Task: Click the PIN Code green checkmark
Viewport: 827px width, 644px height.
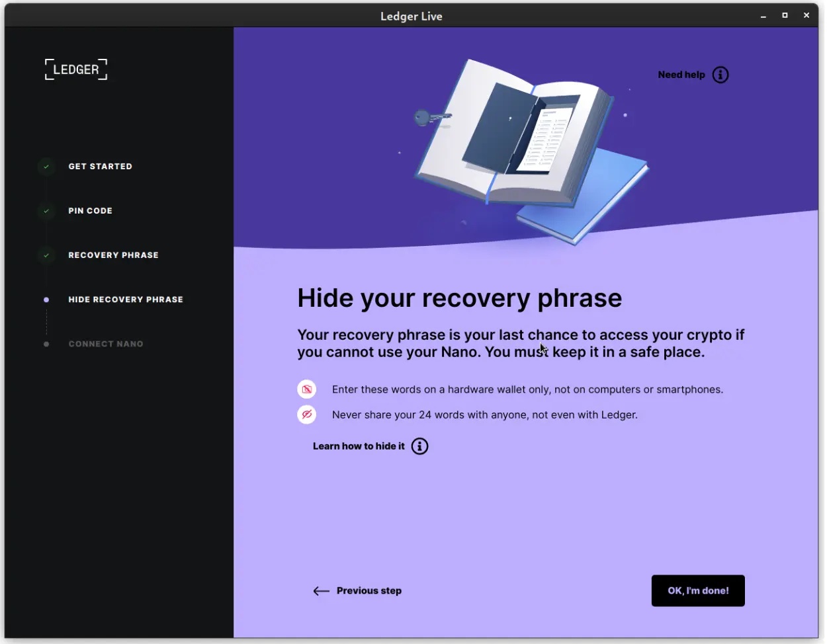Action: point(46,211)
